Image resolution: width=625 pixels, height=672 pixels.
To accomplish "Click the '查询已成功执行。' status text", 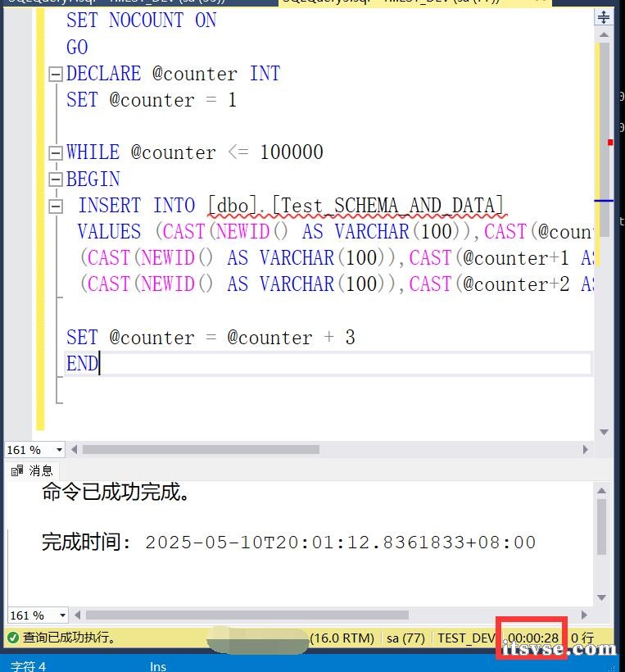I will tap(70, 638).
